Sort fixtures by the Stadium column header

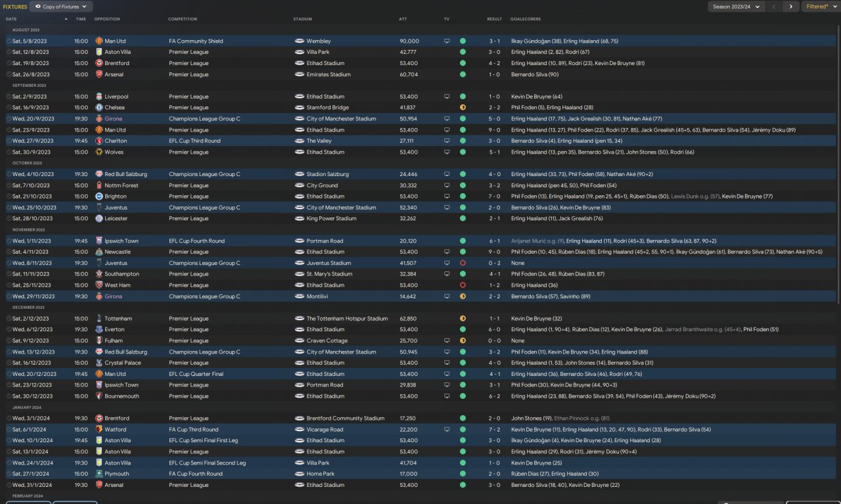302,19
